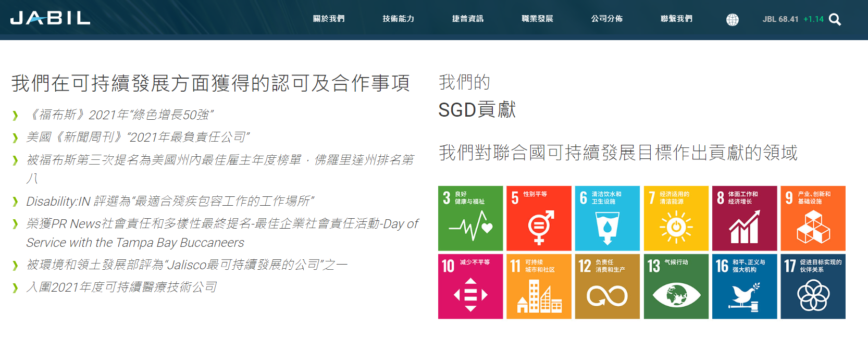Screen dimensions: 868x338
Task: Select SDG 7 经济适用的清洁能源 tile
Action: tap(676, 218)
